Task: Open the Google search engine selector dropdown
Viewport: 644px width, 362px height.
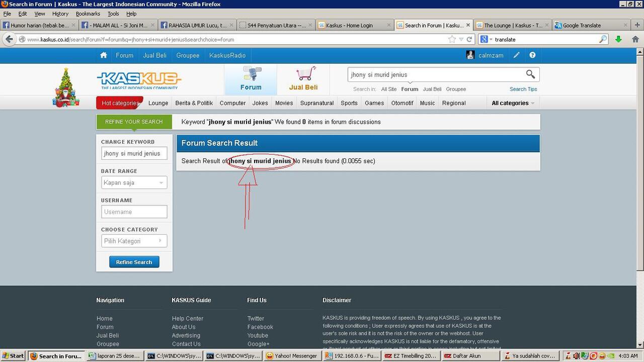Action: click(486, 39)
